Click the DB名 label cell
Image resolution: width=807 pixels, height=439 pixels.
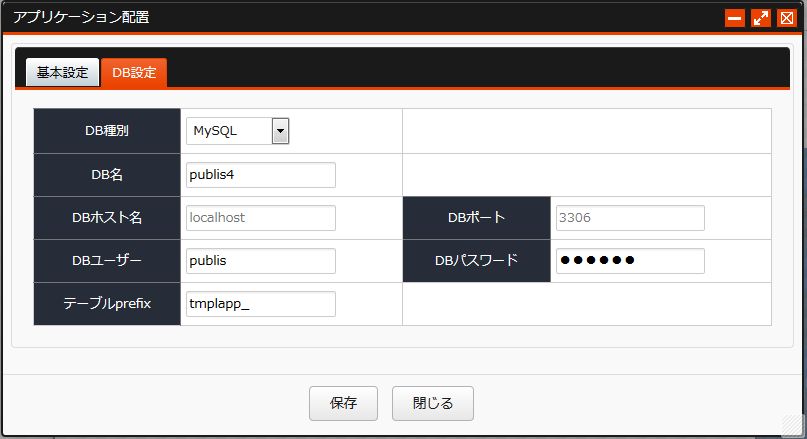(x=107, y=175)
